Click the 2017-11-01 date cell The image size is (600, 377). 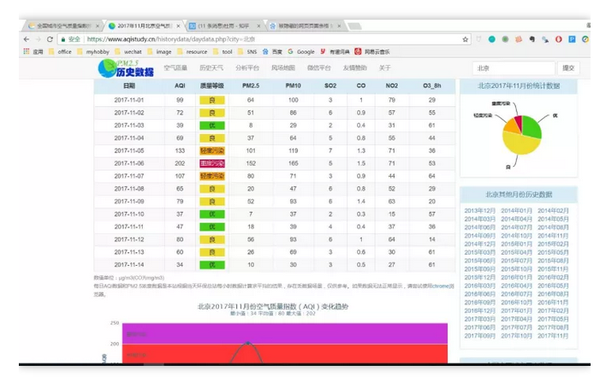[129, 100]
